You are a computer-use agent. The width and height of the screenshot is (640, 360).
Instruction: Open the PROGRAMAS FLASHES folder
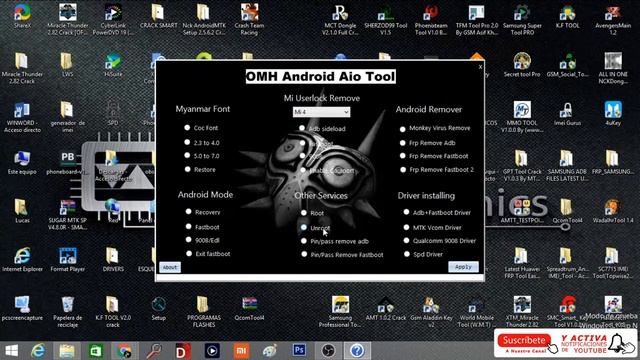[204, 312]
